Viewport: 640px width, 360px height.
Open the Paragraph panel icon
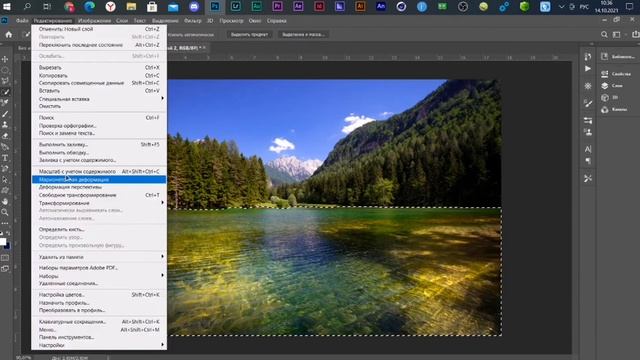[x=588, y=161]
